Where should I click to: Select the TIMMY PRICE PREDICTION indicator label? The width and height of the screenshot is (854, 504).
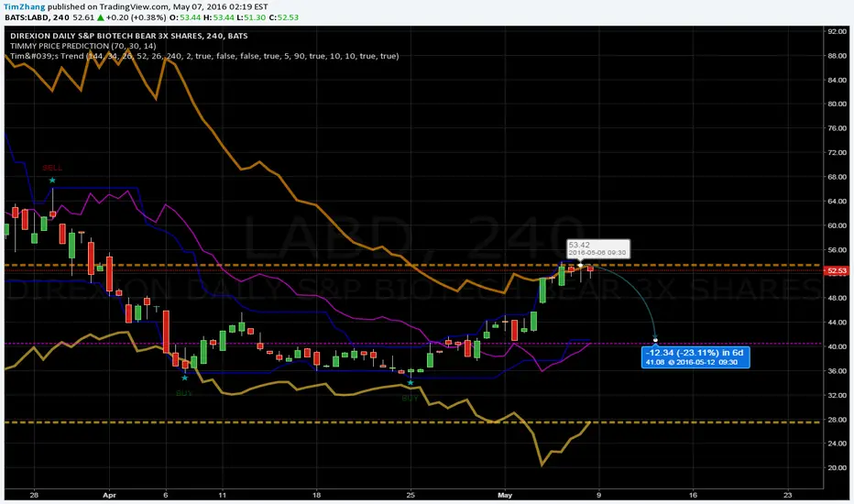pos(82,46)
